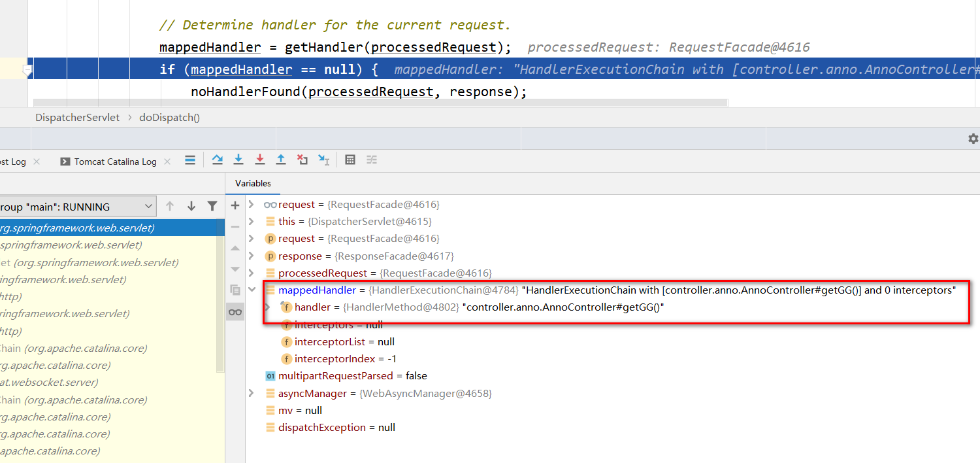
Task: Expand the asyncManager node
Action: pos(252,393)
